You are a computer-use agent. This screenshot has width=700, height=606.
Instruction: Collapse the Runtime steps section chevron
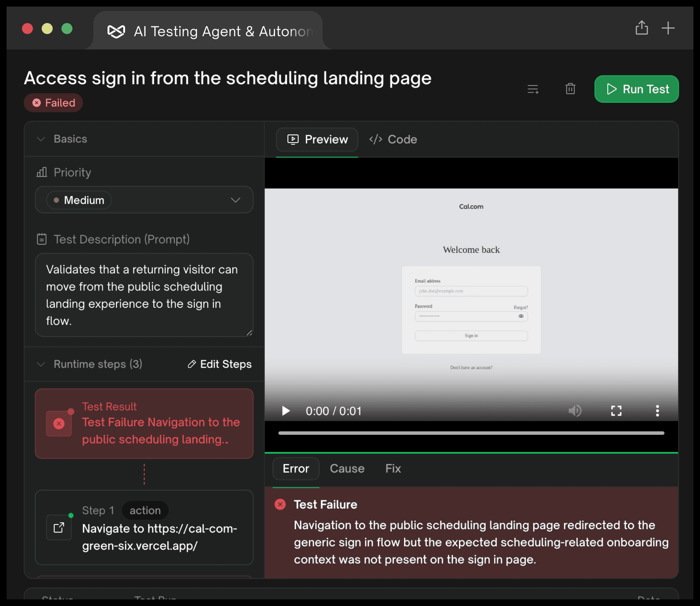click(41, 364)
